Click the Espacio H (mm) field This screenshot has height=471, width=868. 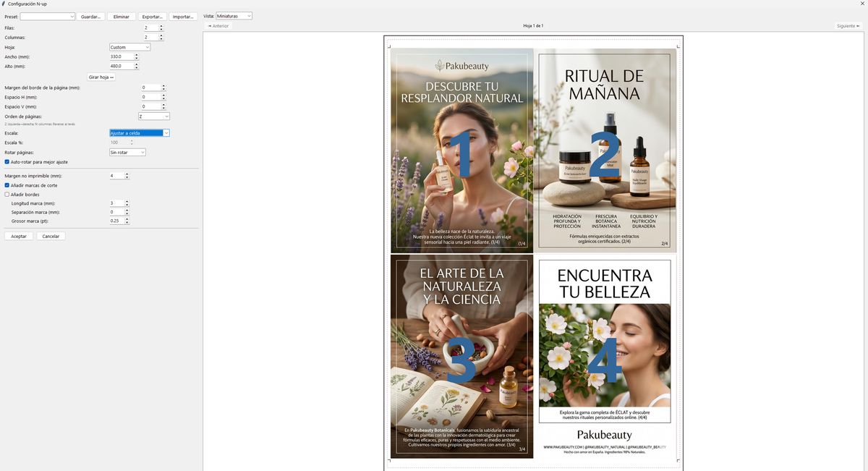[150, 97]
